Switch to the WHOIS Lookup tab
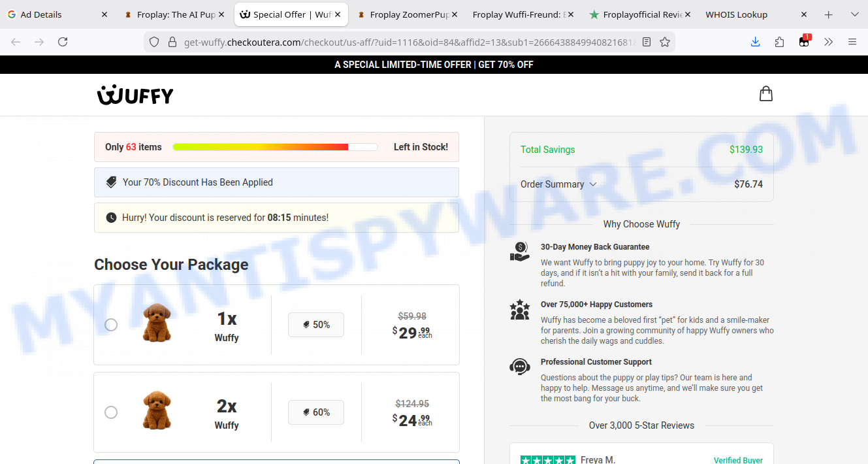Image resolution: width=868 pixels, height=464 pixels. [x=737, y=14]
